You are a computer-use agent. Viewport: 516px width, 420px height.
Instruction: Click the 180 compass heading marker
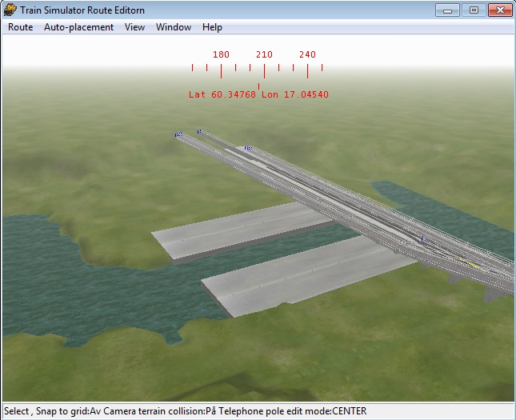click(x=222, y=54)
